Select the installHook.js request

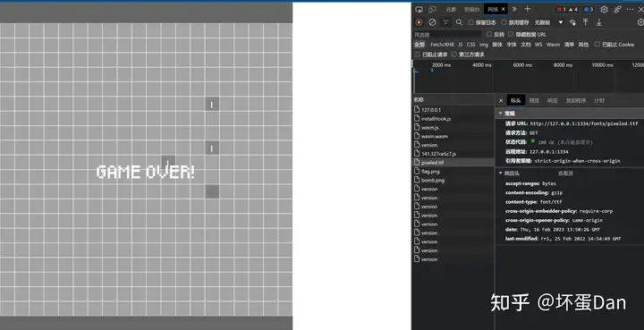coord(453,119)
